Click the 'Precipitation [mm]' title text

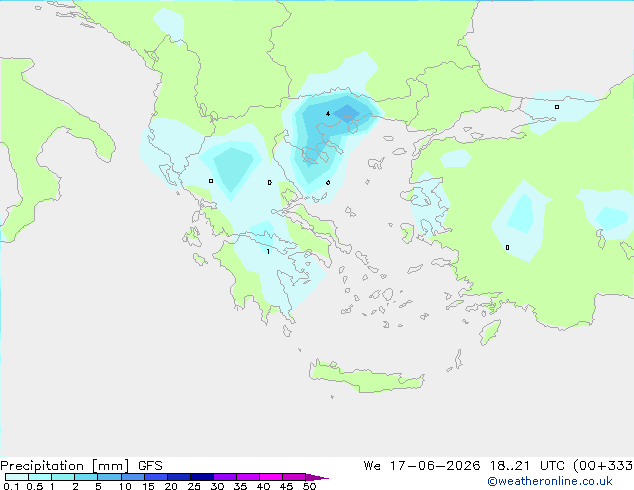coord(65,466)
